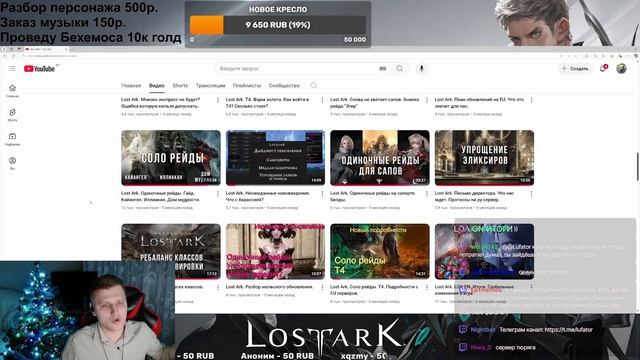Viewport: 640px width, 360px height.
Task: Open the YouTube hamburger guide menu
Action: pyautogui.click(x=13, y=69)
